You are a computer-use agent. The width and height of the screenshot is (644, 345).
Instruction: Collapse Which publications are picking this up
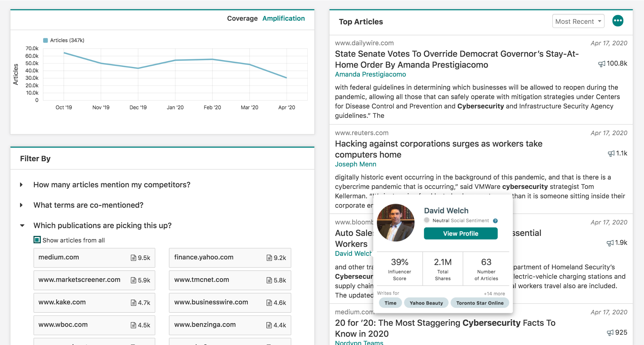(x=22, y=226)
